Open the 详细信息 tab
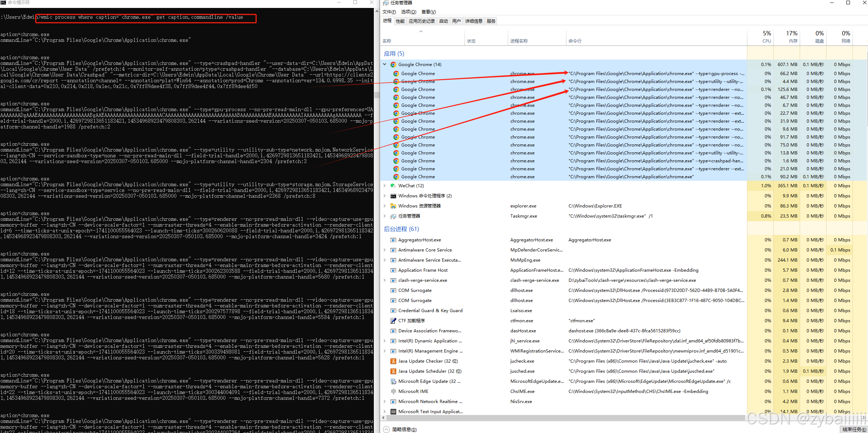This screenshot has width=868, height=433. [x=474, y=21]
